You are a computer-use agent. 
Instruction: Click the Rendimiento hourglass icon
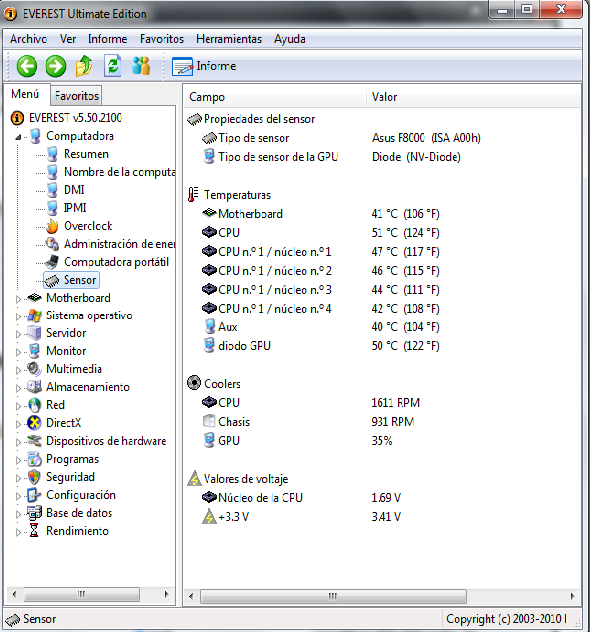click(34, 531)
